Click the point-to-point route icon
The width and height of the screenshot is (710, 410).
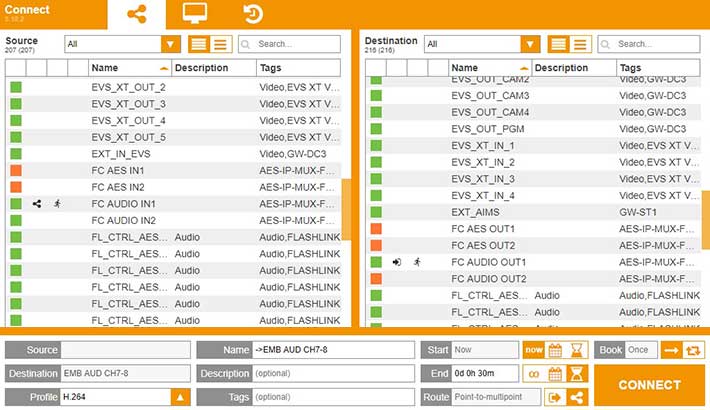point(555,397)
